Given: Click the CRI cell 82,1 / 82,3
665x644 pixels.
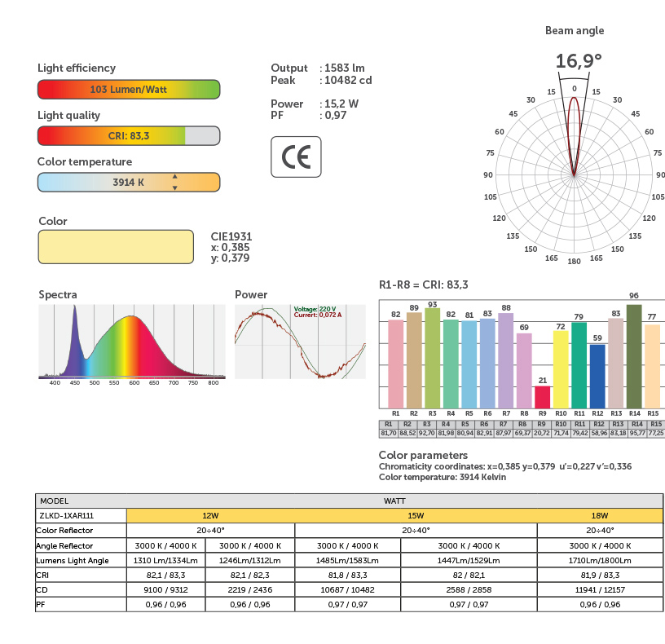Looking at the screenshot, I should click(250, 576).
